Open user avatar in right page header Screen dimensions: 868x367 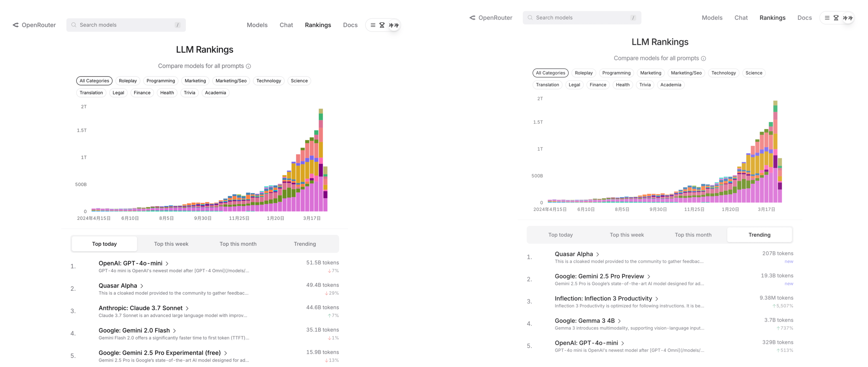coord(848,18)
